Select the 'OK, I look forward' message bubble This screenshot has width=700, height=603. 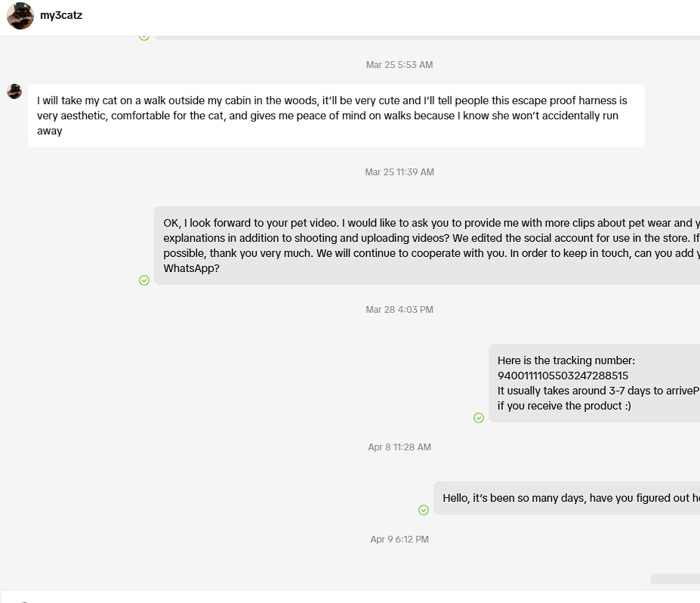pyautogui.click(x=427, y=246)
